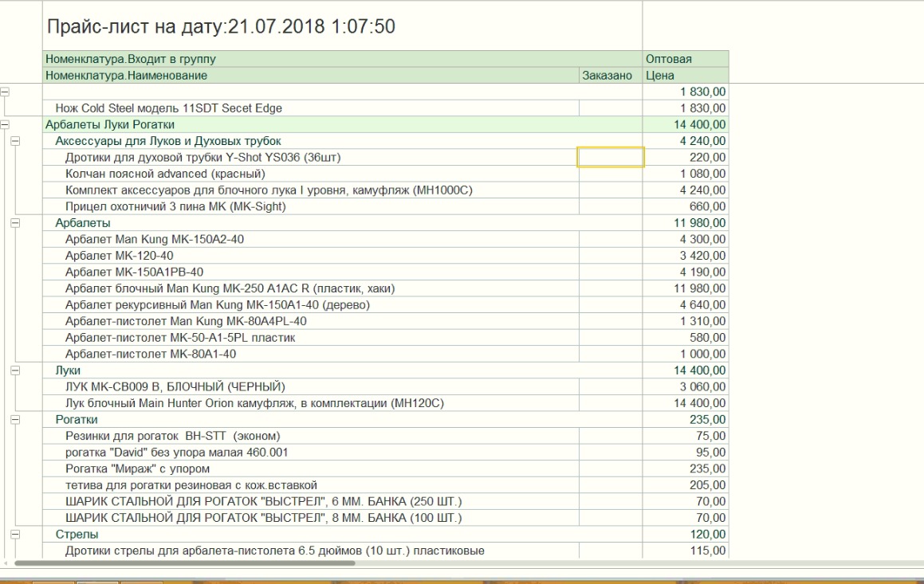Image resolution: width=924 pixels, height=584 pixels.
Task: Collapse the Арбалеты subgroup
Action: [15, 223]
